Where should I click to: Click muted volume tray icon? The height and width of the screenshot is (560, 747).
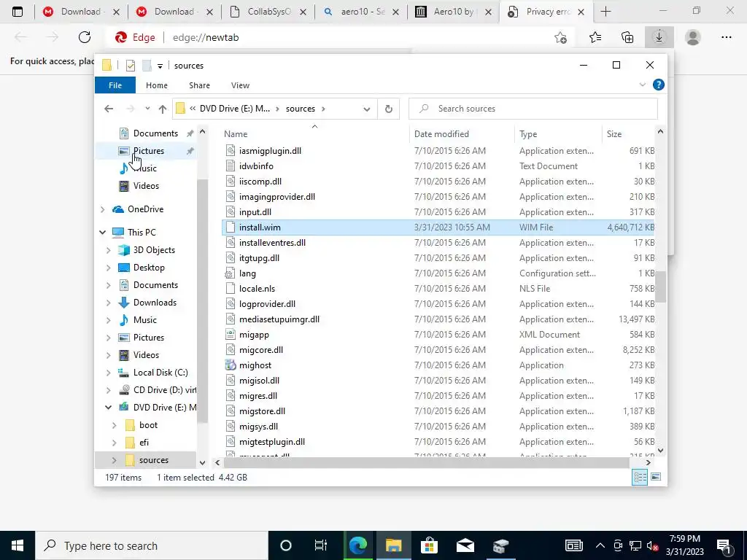tap(653, 545)
